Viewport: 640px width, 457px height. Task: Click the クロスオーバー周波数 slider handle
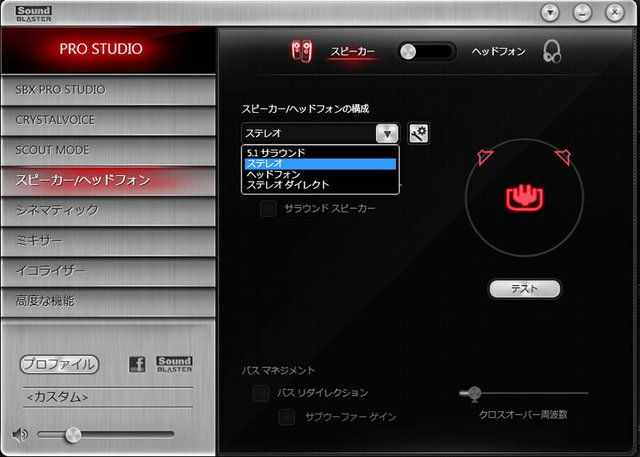(474, 394)
